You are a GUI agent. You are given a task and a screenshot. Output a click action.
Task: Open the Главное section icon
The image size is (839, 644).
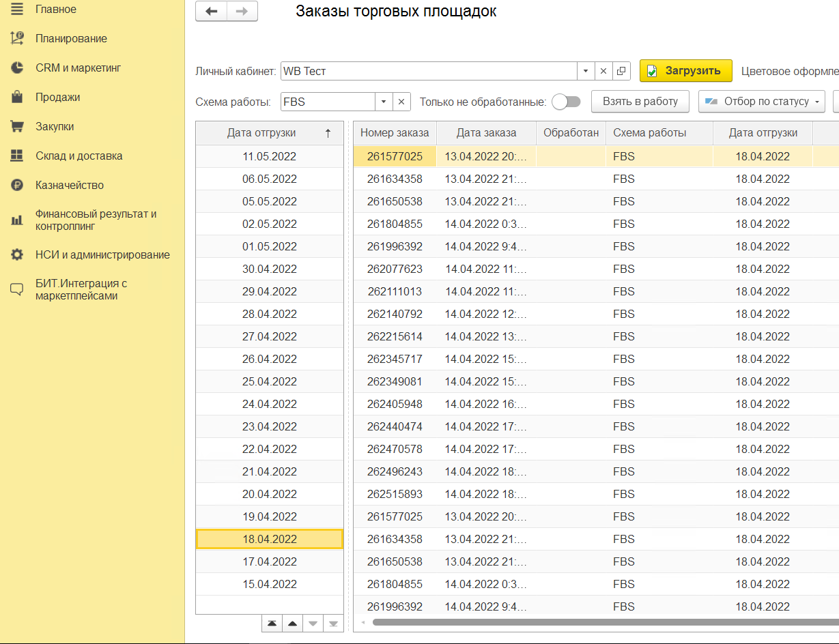pos(17,10)
